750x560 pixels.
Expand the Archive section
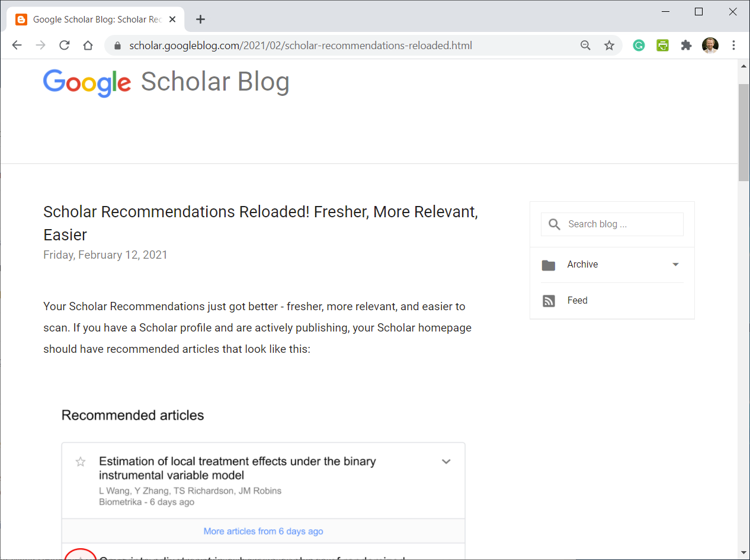tap(675, 265)
